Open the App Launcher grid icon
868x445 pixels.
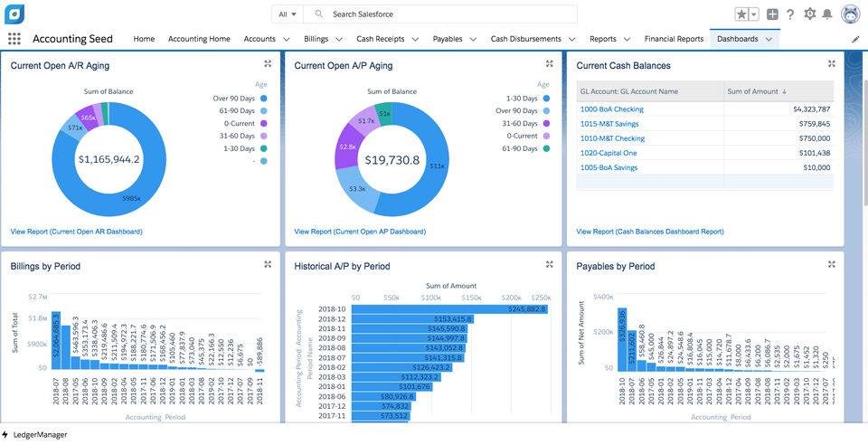click(14, 39)
